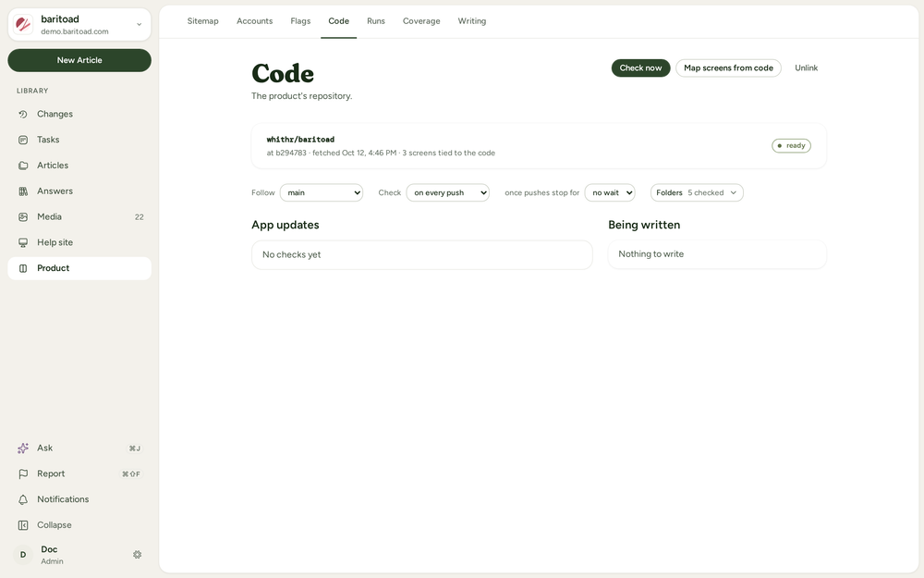Open Tasks in the sidebar
The height and width of the screenshot is (578, 924).
pyautogui.click(x=79, y=140)
